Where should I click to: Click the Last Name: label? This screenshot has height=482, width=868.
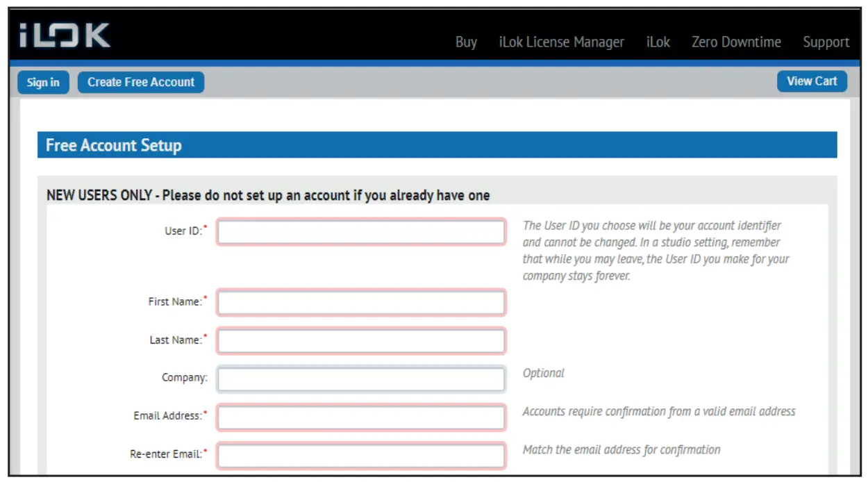(178, 340)
